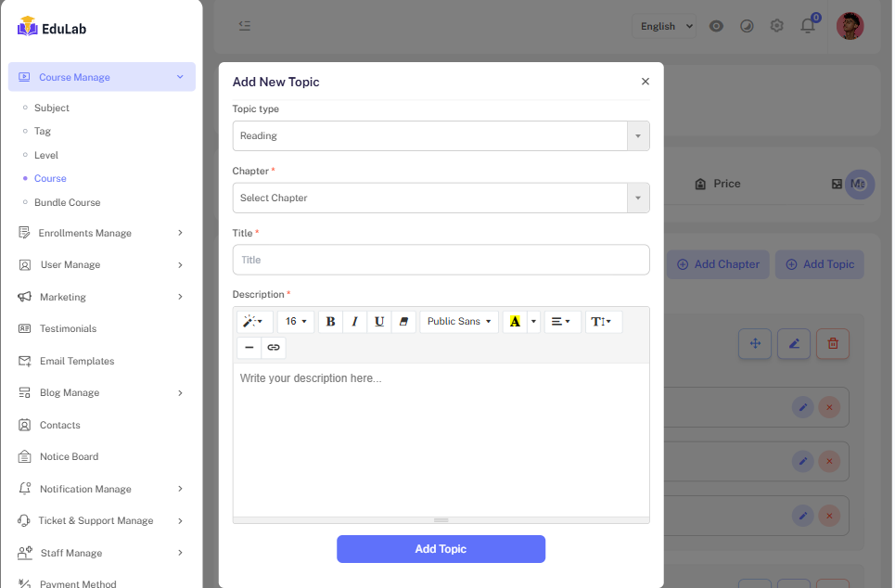Toggle the eye preview icon in header
The height and width of the screenshot is (588, 895).
[716, 26]
